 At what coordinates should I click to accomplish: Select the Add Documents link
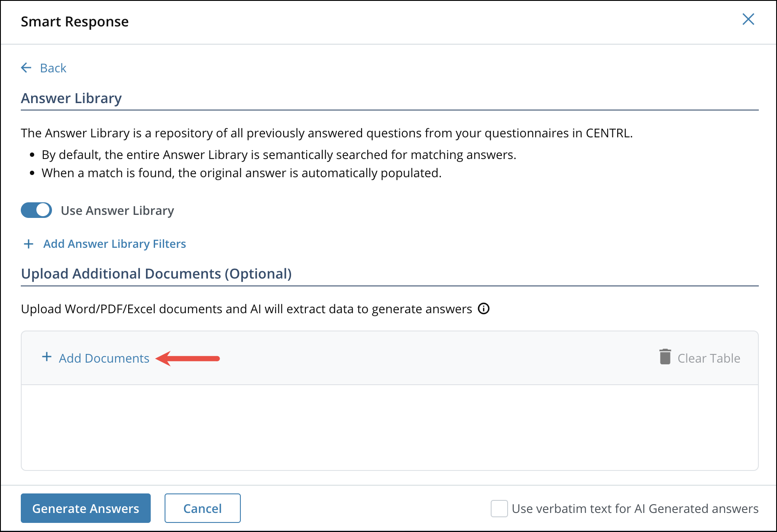[x=104, y=358]
